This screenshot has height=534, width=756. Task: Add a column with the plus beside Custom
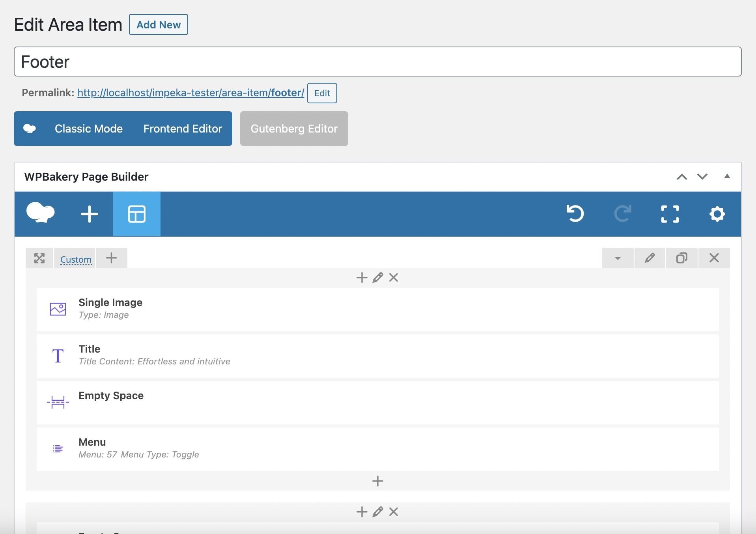pos(112,258)
